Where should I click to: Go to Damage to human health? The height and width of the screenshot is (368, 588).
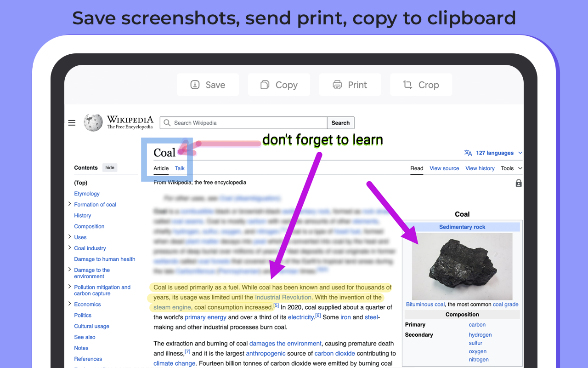(x=105, y=259)
